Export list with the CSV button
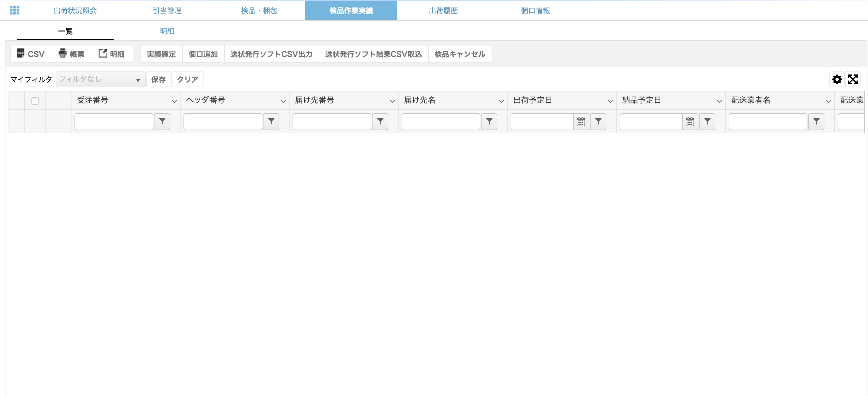This screenshot has height=396, width=868. click(x=32, y=54)
